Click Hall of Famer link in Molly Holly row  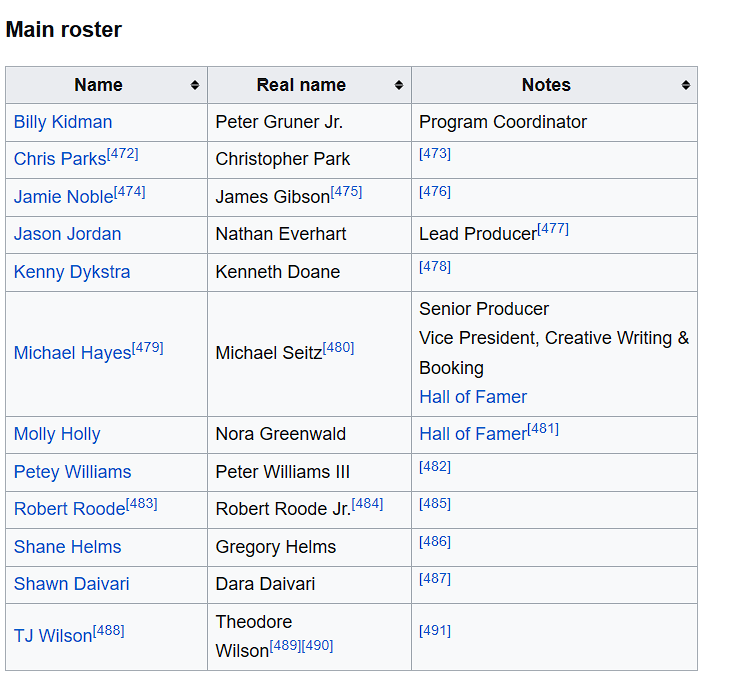(x=473, y=434)
